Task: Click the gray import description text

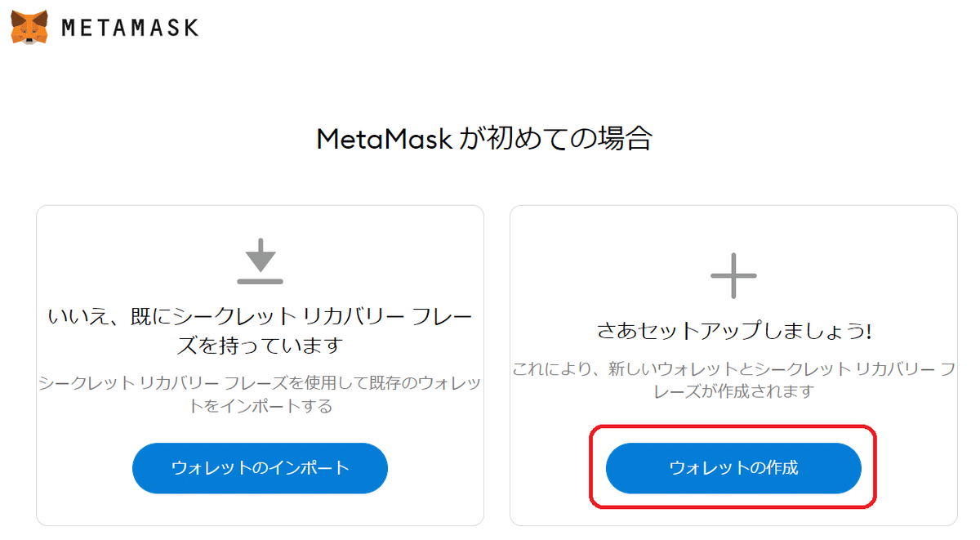Action: coord(260,394)
